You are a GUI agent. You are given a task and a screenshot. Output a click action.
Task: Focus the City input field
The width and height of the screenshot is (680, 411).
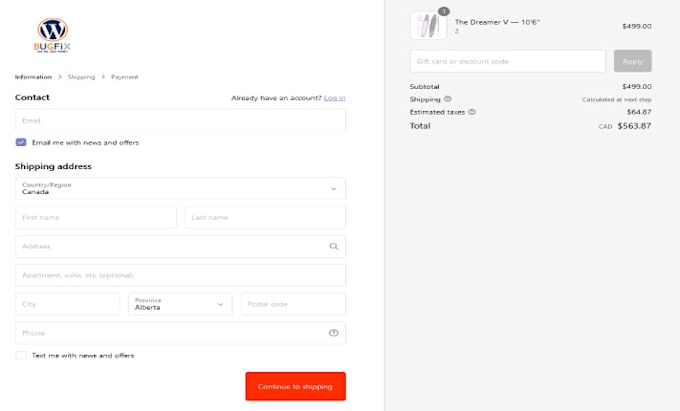pos(67,304)
